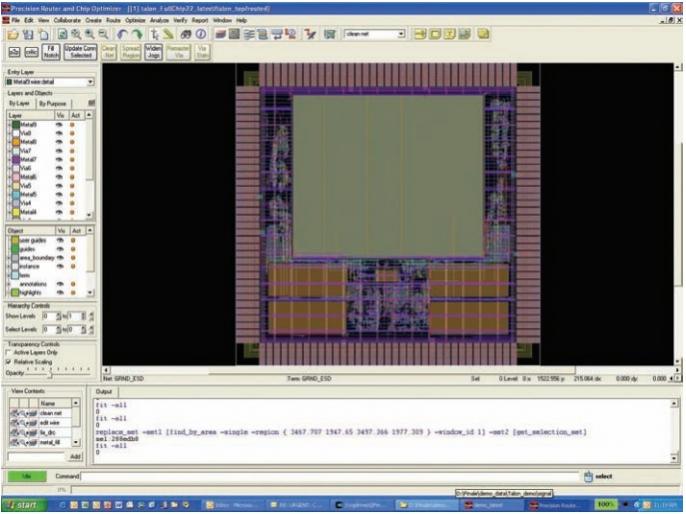Open the Analyze menu

coord(159,21)
